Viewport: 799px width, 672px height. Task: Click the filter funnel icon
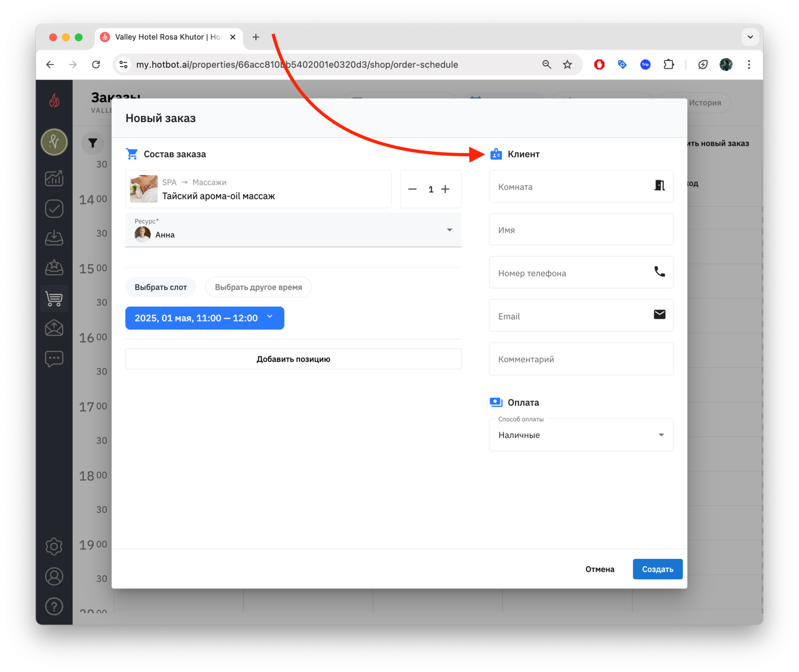click(93, 143)
